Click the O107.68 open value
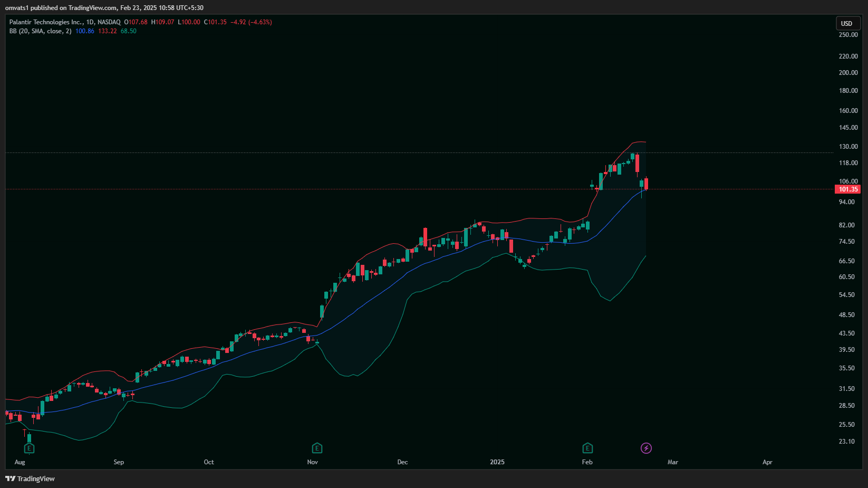This screenshot has height=488, width=868. pyautogui.click(x=136, y=22)
